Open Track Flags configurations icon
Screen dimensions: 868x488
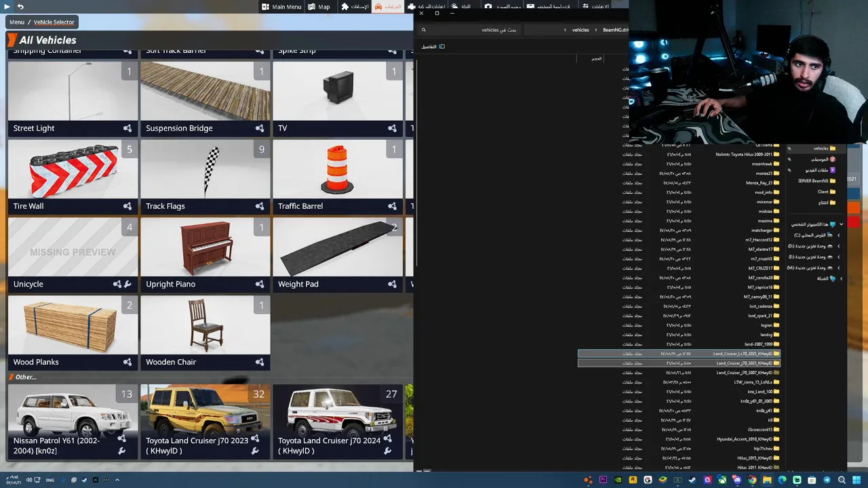(x=259, y=206)
